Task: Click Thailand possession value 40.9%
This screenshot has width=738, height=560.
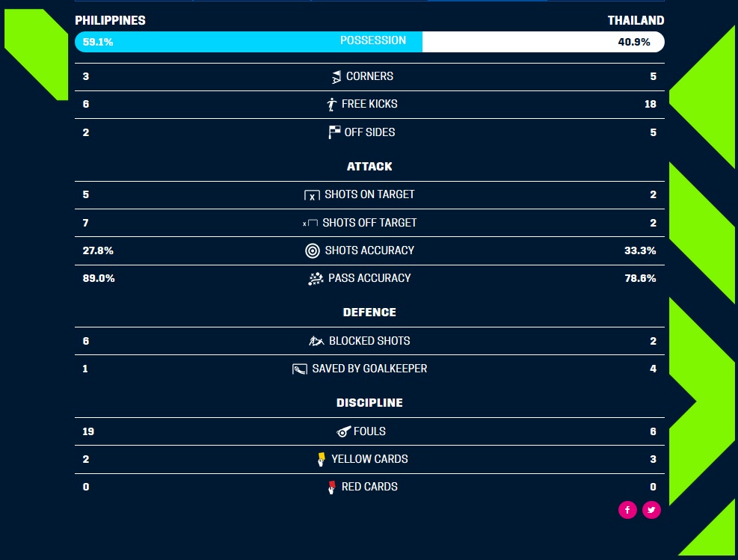Action: (634, 42)
